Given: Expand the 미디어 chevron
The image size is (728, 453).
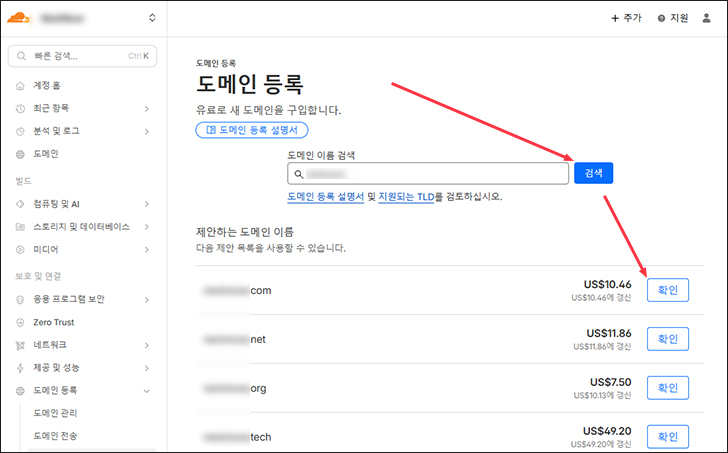Looking at the screenshot, I should tap(147, 250).
